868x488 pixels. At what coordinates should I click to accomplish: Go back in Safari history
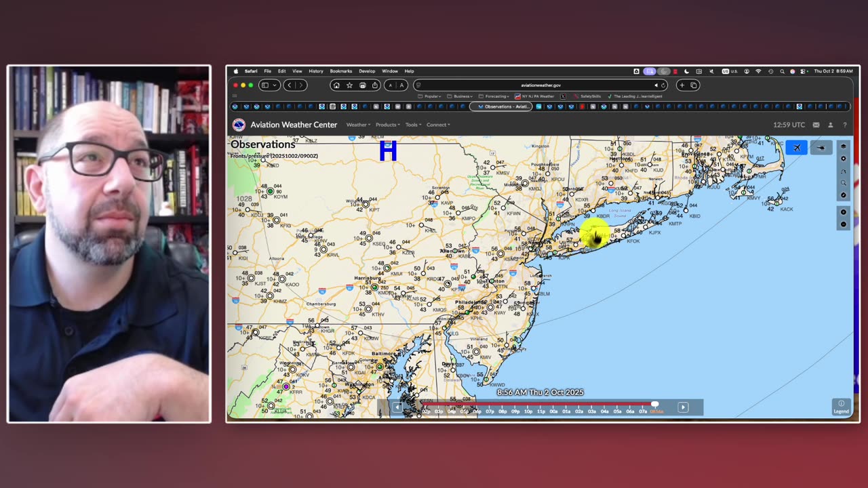[290, 85]
